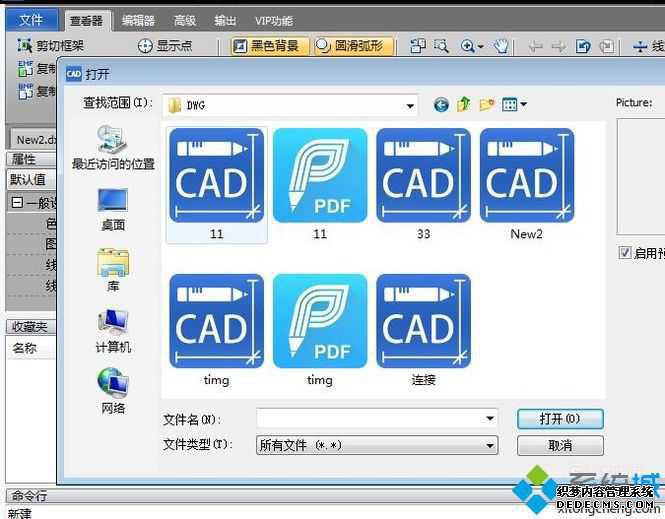Image resolution: width=665 pixels, height=519 pixels.
Task: Expand the zoom tool dropdown arrow
Action: click(x=481, y=46)
